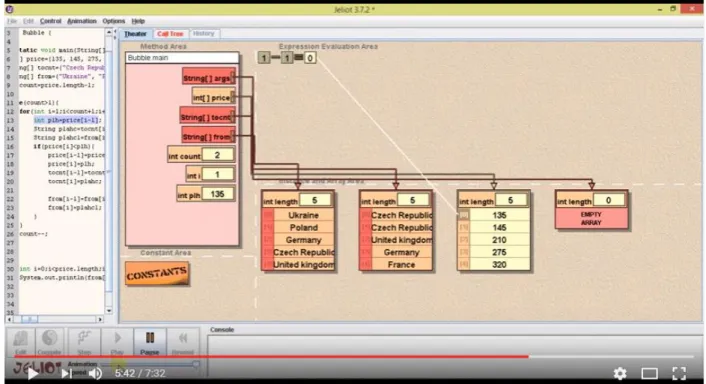The width and height of the screenshot is (706, 384).
Task: Click the Jeliot application icon in title bar
Action: 9,9
